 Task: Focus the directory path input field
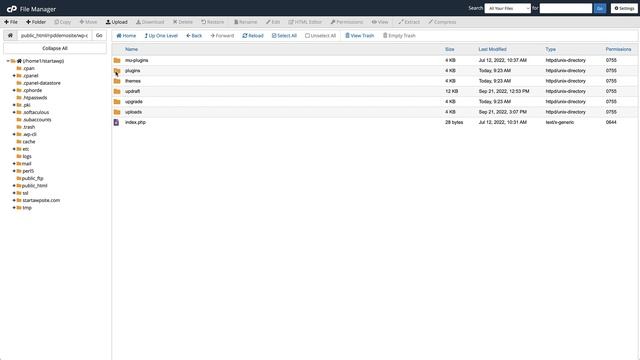pos(54,36)
